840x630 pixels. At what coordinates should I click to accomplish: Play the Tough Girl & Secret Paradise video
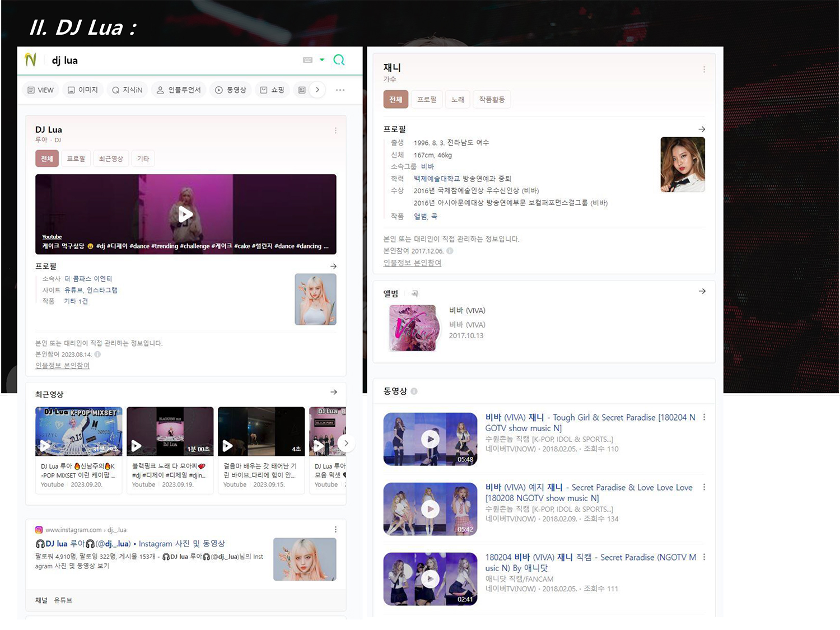[430, 439]
